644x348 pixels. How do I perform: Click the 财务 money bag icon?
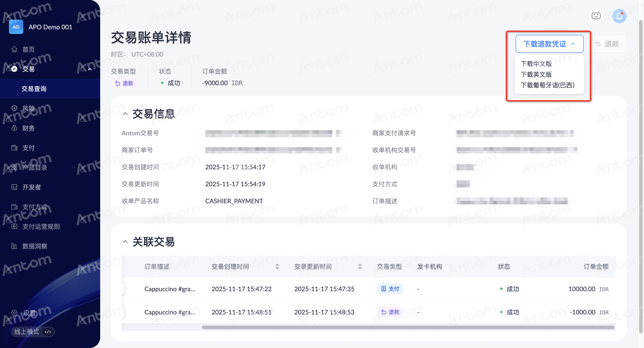pos(14,128)
